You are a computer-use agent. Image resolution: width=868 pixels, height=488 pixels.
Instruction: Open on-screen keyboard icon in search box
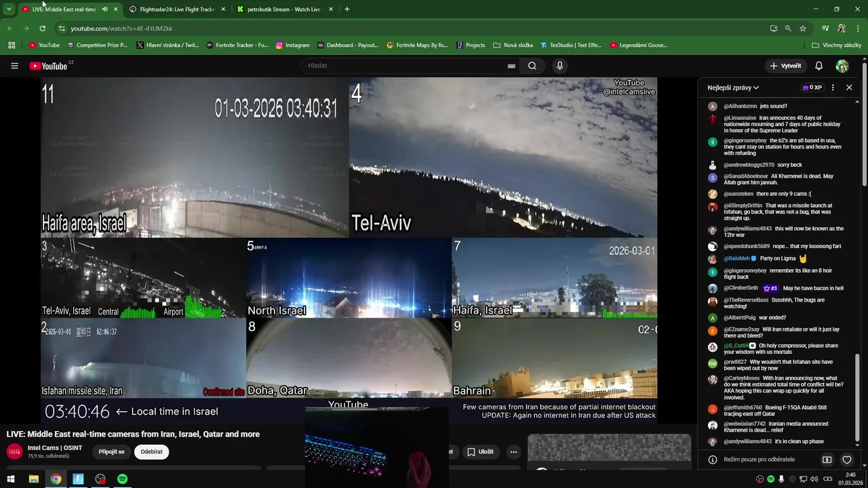[x=511, y=66]
